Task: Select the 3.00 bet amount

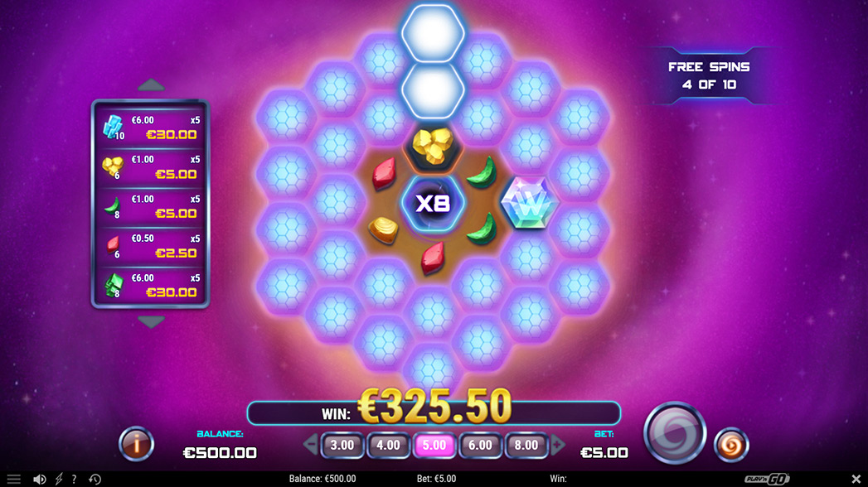Action: 342,445
